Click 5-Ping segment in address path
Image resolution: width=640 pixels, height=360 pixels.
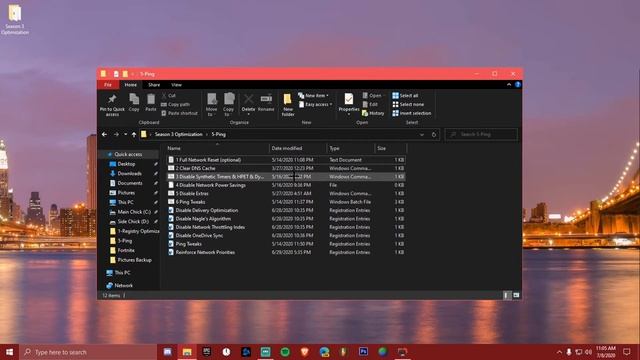click(x=218, y=134)
